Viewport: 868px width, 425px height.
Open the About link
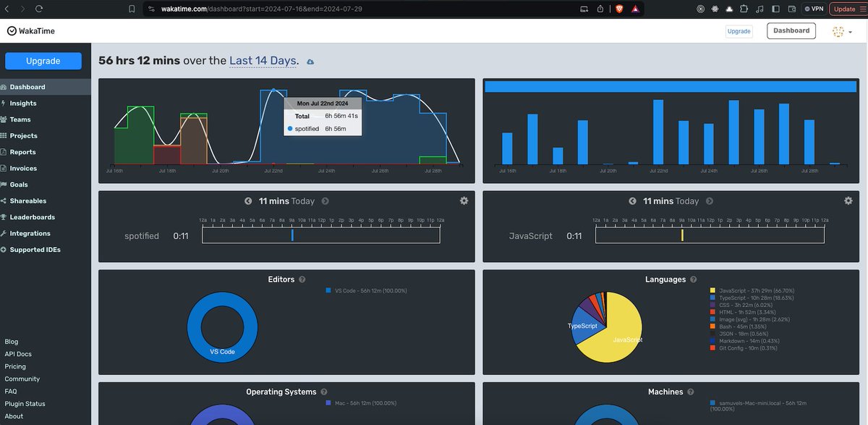click(x=14, y=416)
